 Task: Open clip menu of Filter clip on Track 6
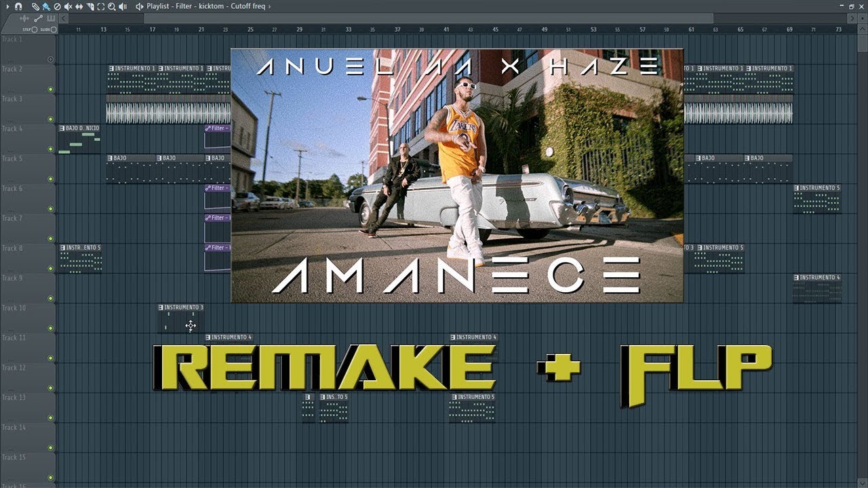pos(208,188)
